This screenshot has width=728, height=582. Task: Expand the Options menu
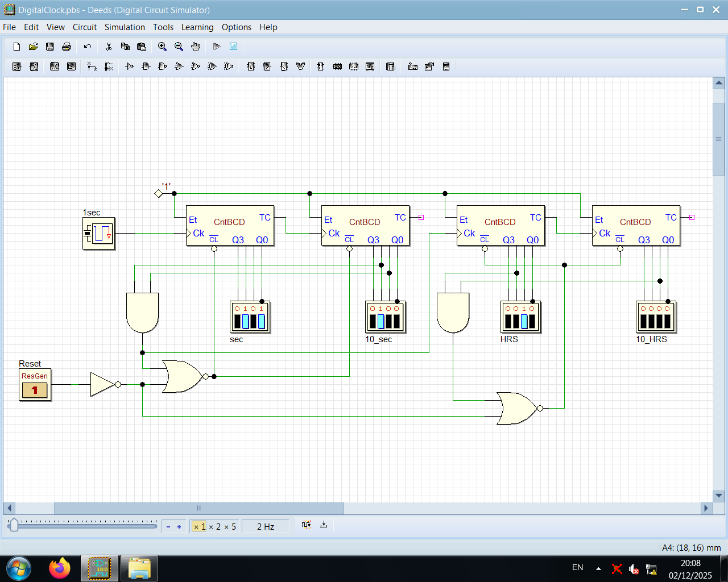tap(236, 27)
